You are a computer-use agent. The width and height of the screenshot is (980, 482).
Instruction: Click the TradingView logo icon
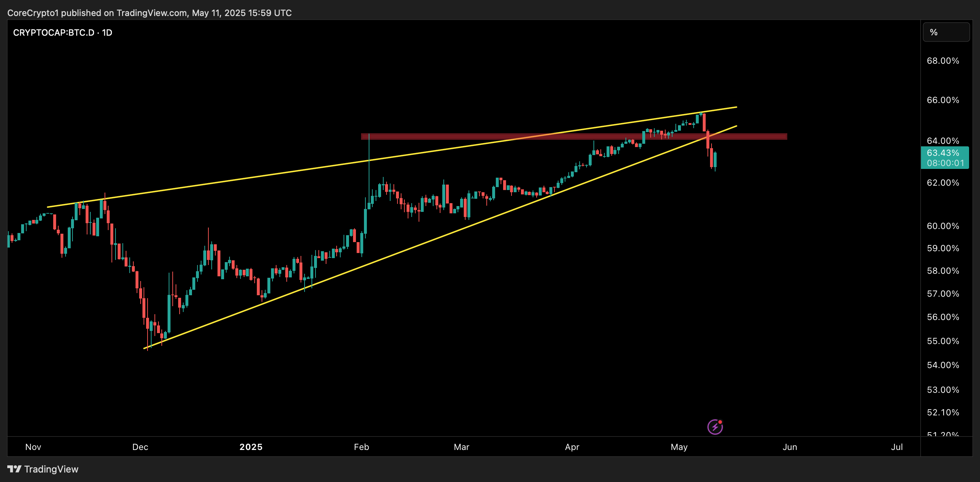pos(15,469)
